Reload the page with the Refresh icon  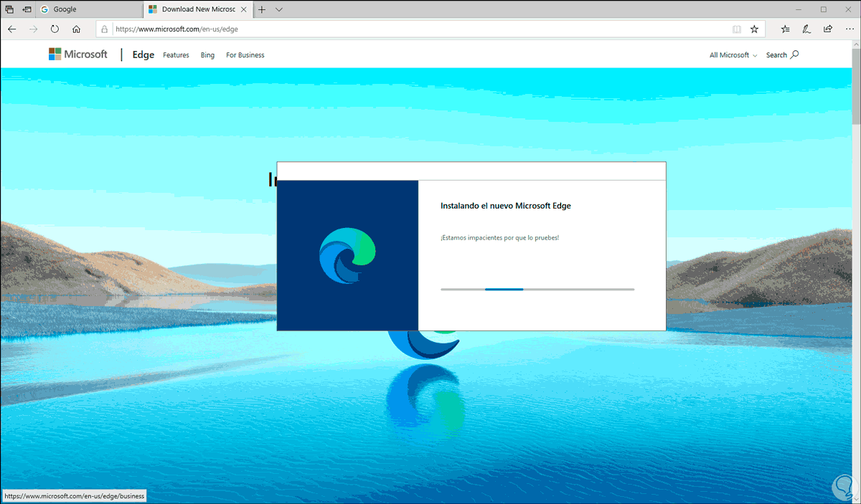(55, 29)
